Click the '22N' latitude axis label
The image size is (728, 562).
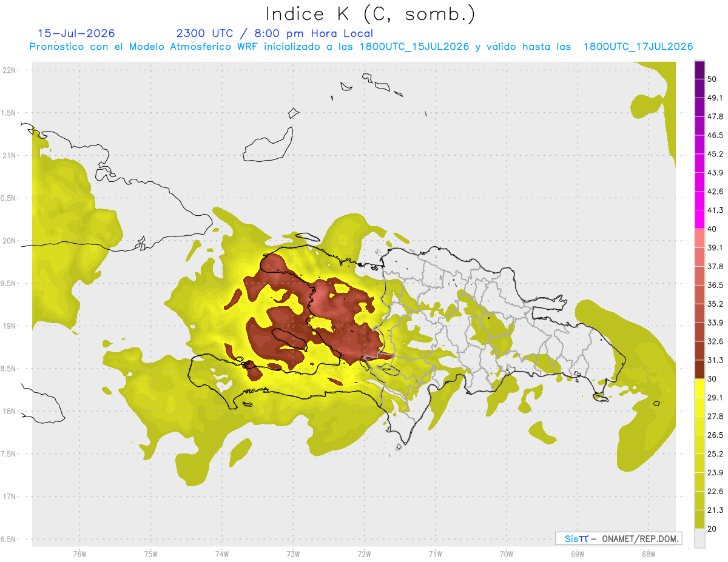point(9,70)
